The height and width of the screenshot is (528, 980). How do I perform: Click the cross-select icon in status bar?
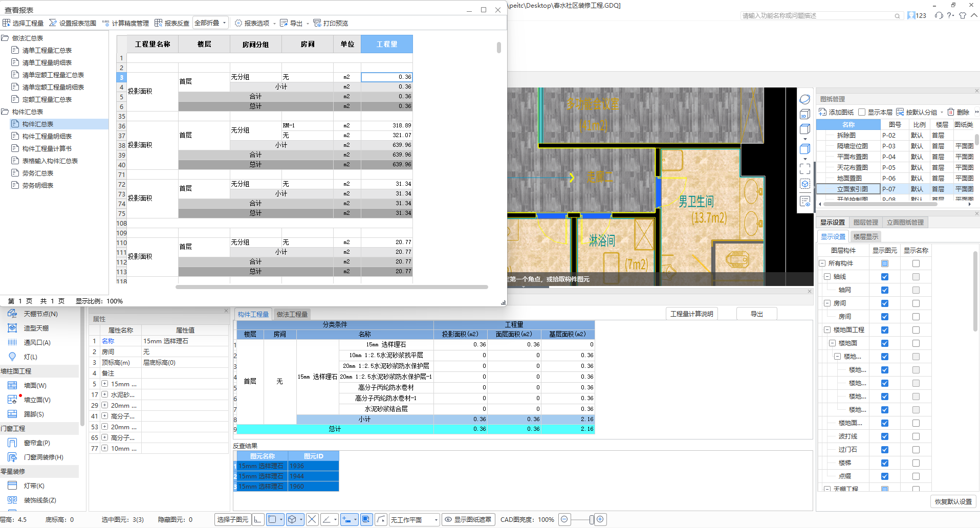click(312, 519)
